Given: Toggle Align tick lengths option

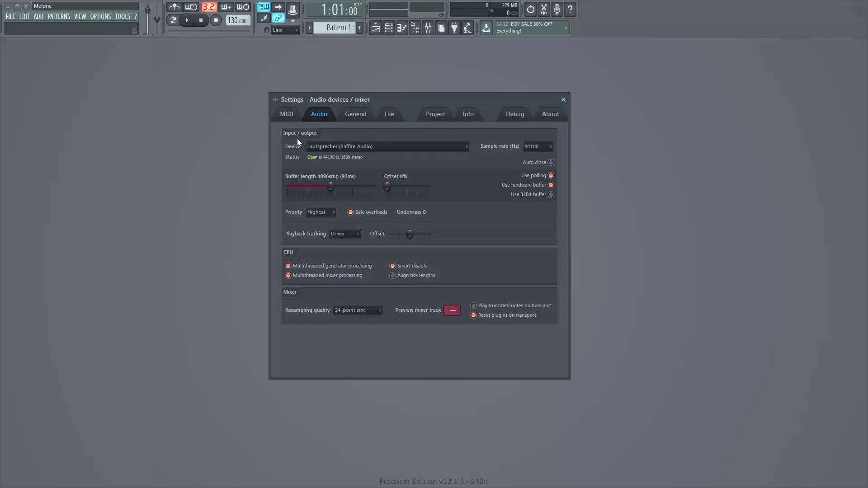Looking at the screenshot, I should pos(392,275).
